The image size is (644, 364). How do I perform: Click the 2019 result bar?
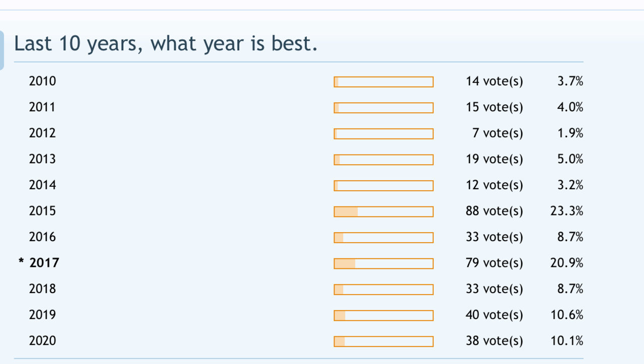(383, 316)
